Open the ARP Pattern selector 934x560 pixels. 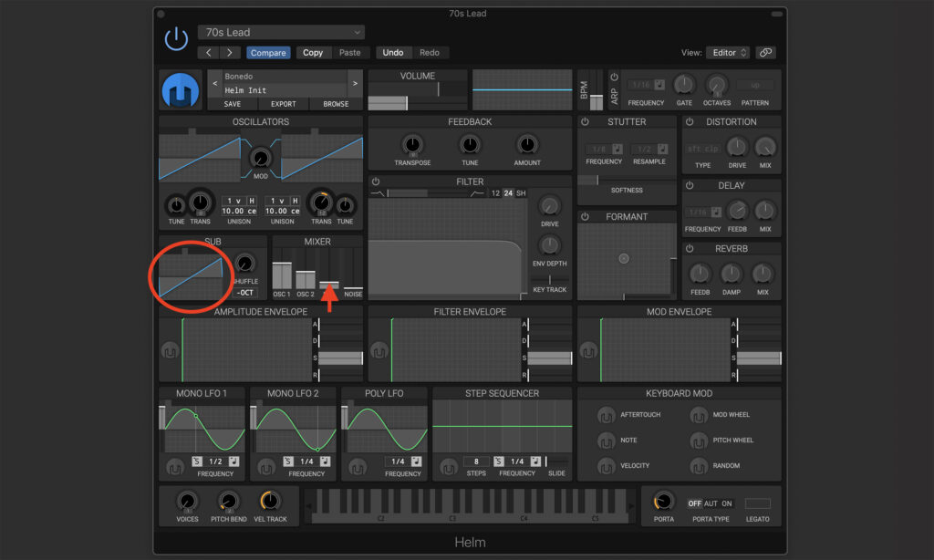[755, 85]
